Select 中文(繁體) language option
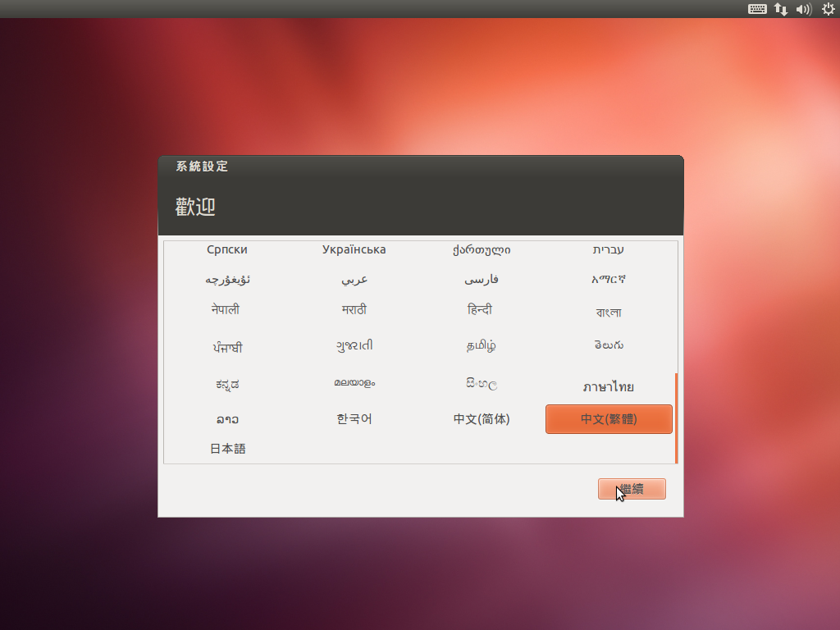Image resolution: width=840 pixels, height=630 pixels. 609,419
